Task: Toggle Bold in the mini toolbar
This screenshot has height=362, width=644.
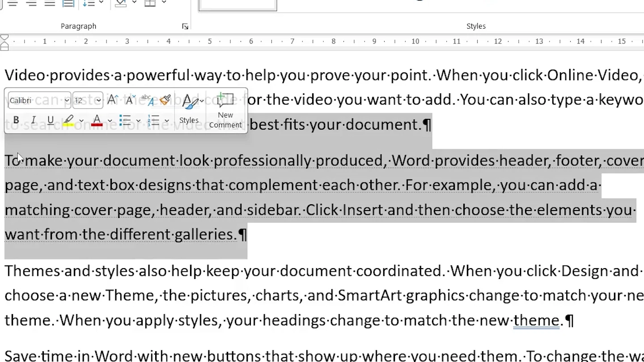Action: (x=16, y=120)
